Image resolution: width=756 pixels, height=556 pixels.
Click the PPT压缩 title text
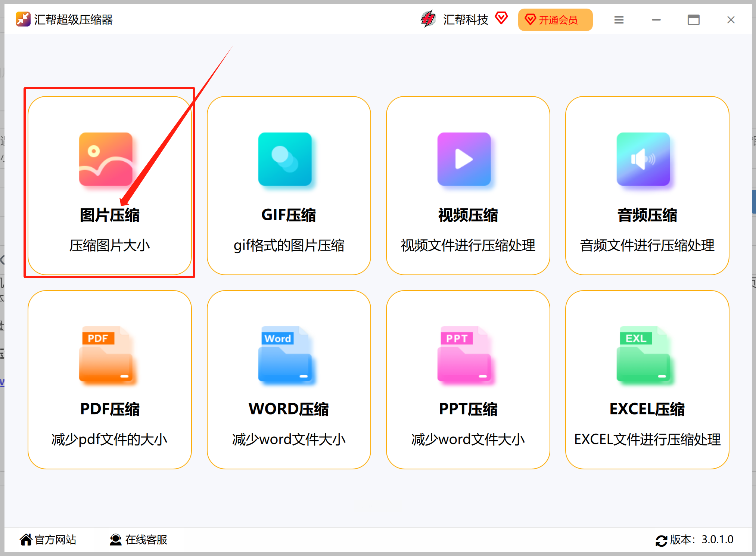click(468, 409)
